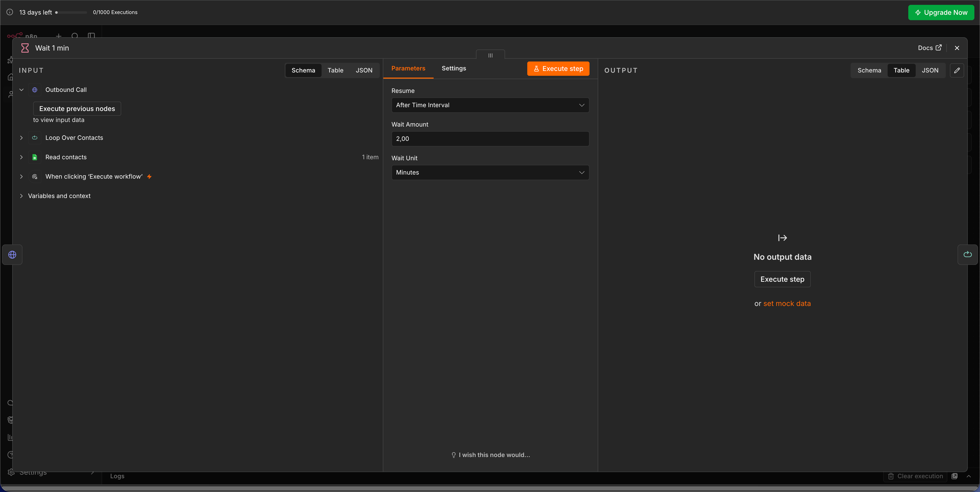Switch output view to Schema
The image size is (980, 492).
click(869, 70)
